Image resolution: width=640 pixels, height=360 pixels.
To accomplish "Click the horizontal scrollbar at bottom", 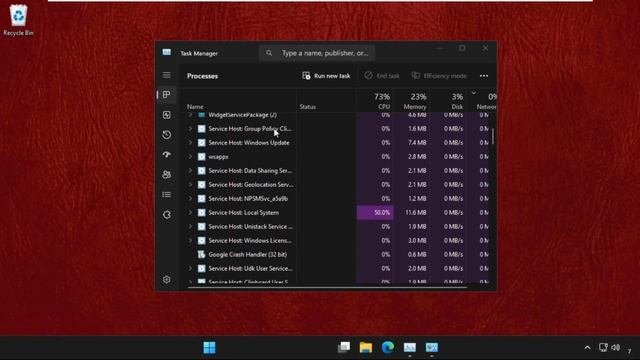I will (327, 287).
